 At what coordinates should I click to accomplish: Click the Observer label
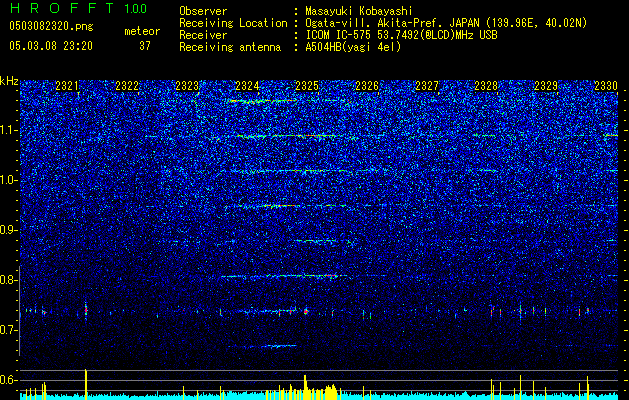[x=203, y=11]
